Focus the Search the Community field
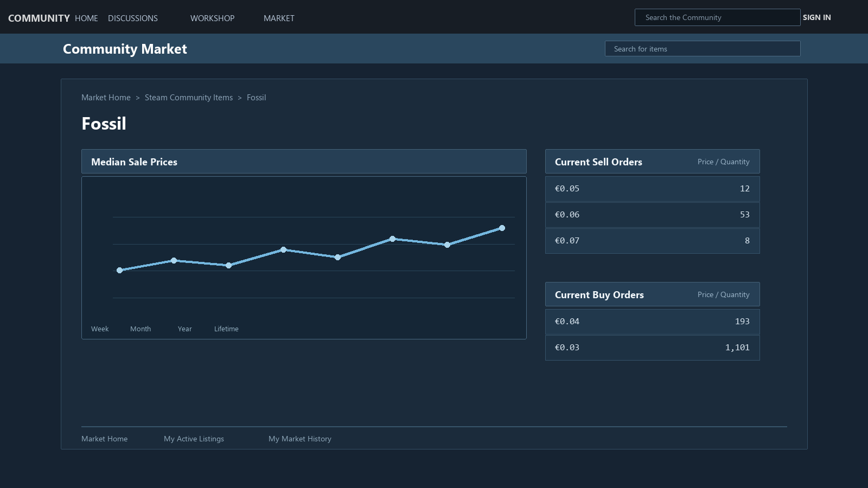Viewport: 868px width, 488px height. click(717, 17)
